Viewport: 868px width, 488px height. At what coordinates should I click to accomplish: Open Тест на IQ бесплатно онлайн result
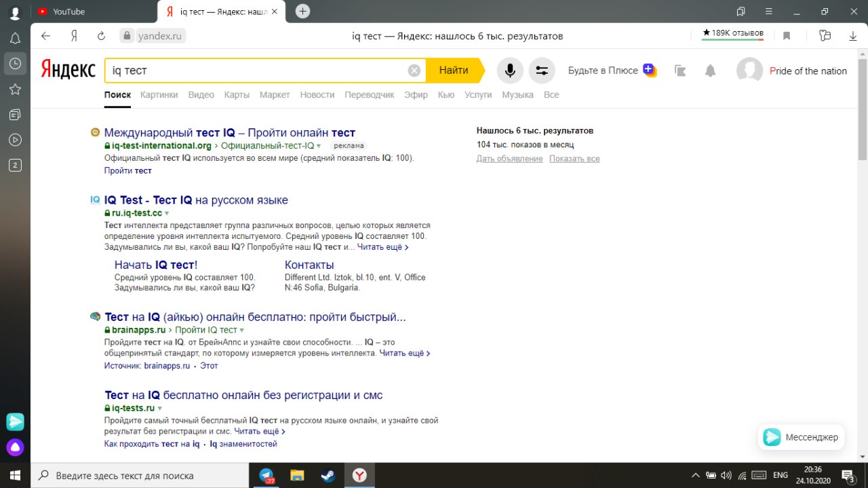pyautogui.click(x=244, y=395)
